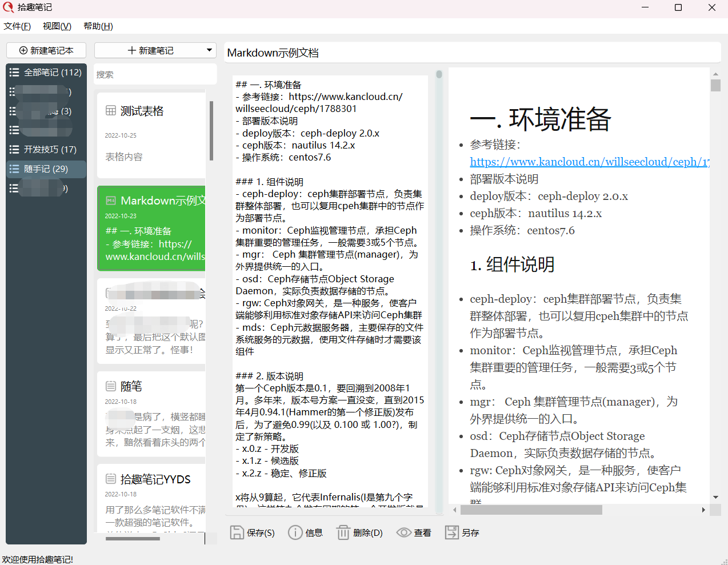Click the 查看 eye icon

404,532
